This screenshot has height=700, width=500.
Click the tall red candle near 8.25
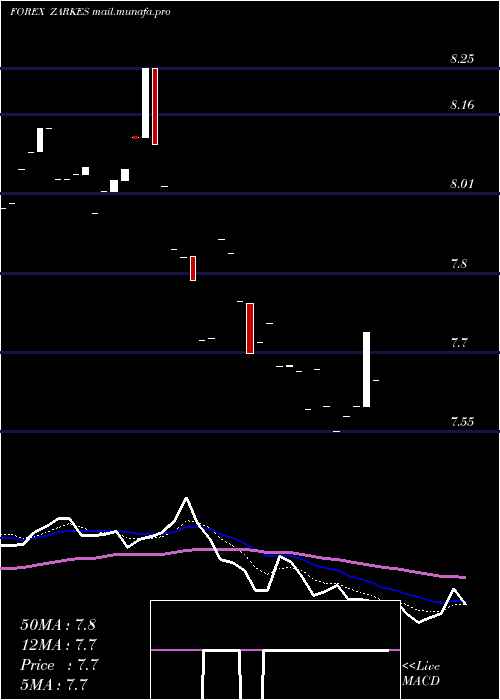pos(155,106)
